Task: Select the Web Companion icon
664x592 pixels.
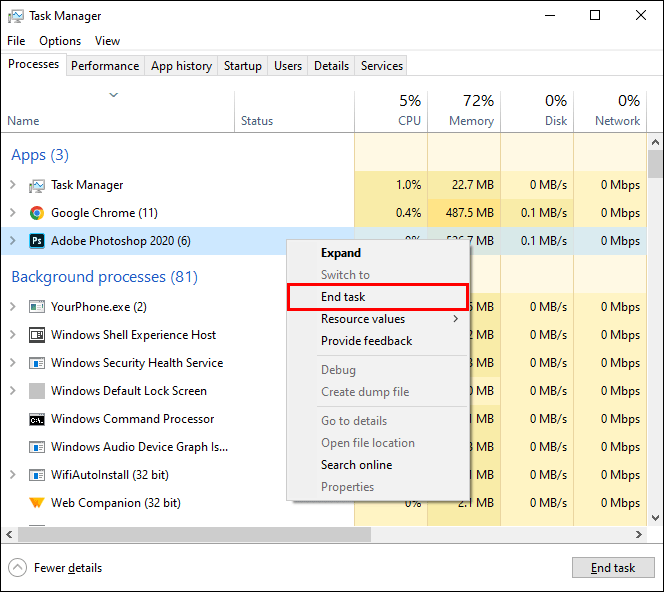Action: [x=37, y=503]
